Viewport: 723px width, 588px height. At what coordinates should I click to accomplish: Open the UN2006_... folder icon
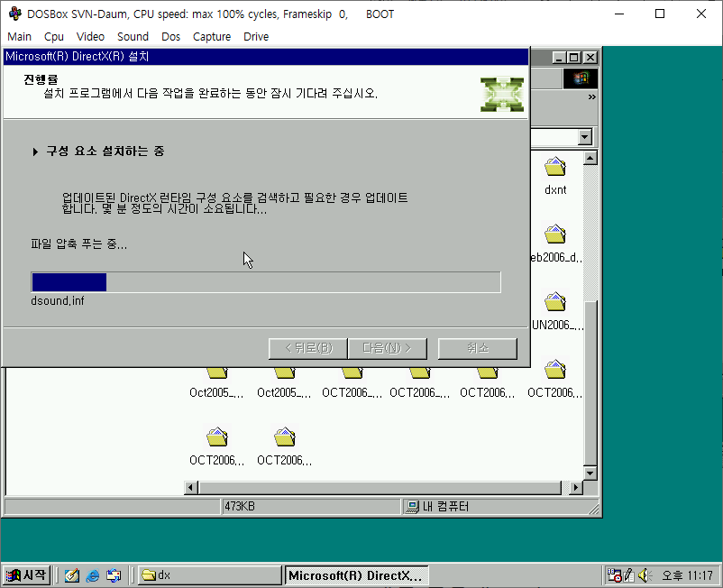point(555,302)
